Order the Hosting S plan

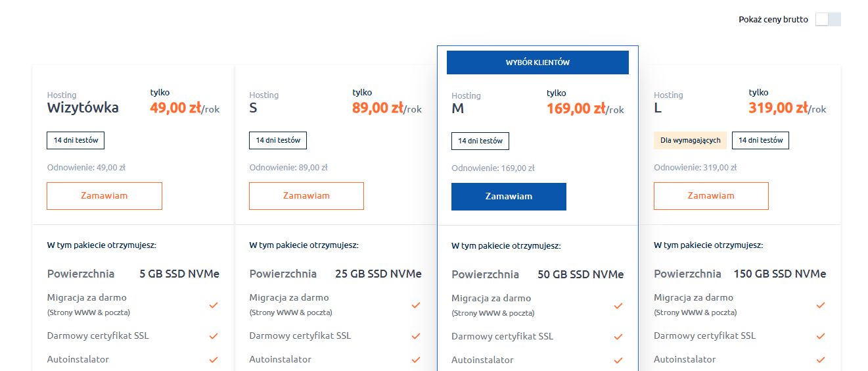(306, 196)
